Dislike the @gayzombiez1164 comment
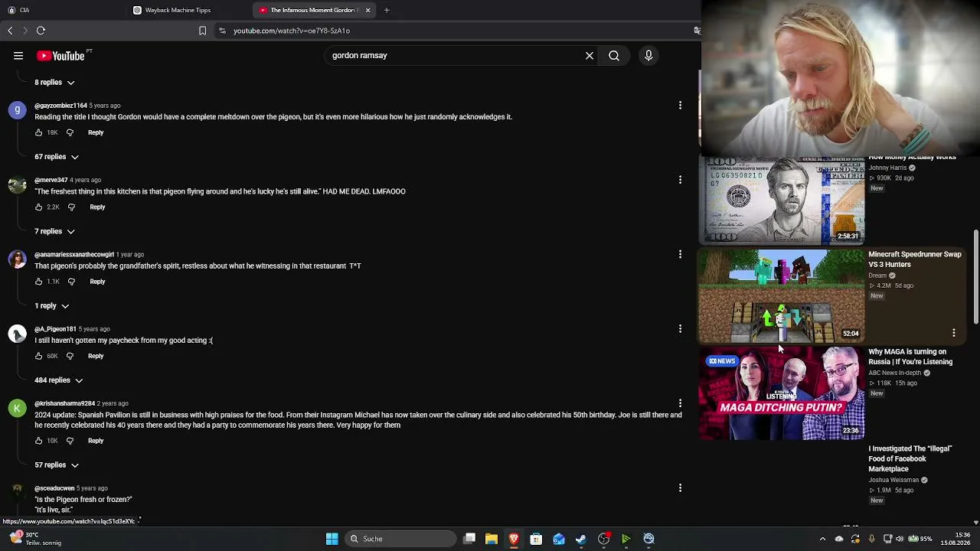 point(70,132)
